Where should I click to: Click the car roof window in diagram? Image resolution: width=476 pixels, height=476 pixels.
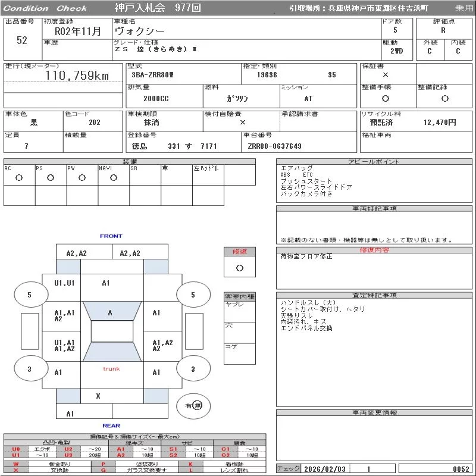pos(111,331)
